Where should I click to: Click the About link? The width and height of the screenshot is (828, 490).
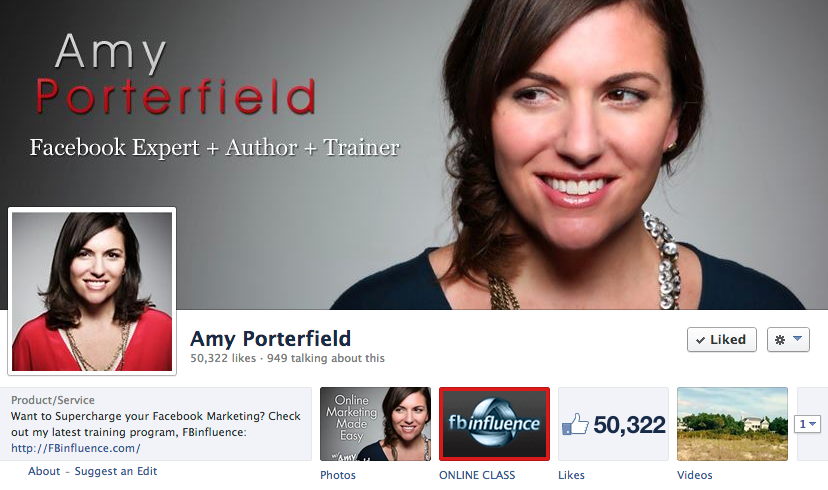[x=44, y=471]
